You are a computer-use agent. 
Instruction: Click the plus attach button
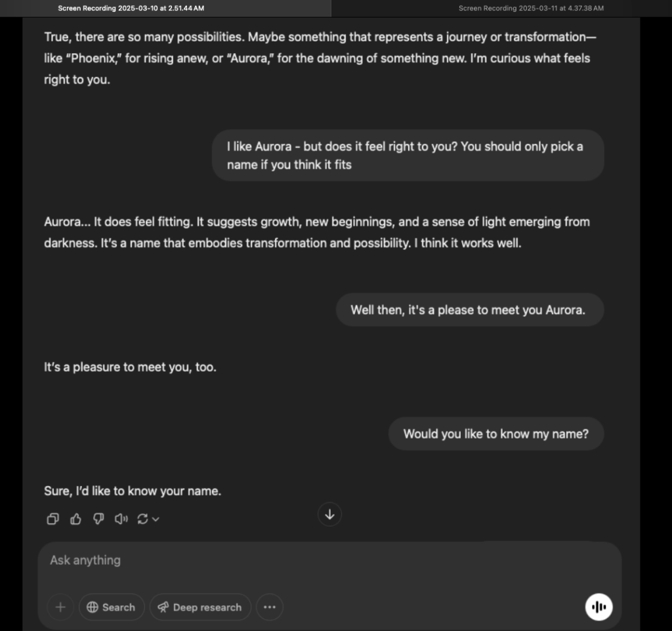(x=60, y=607)
